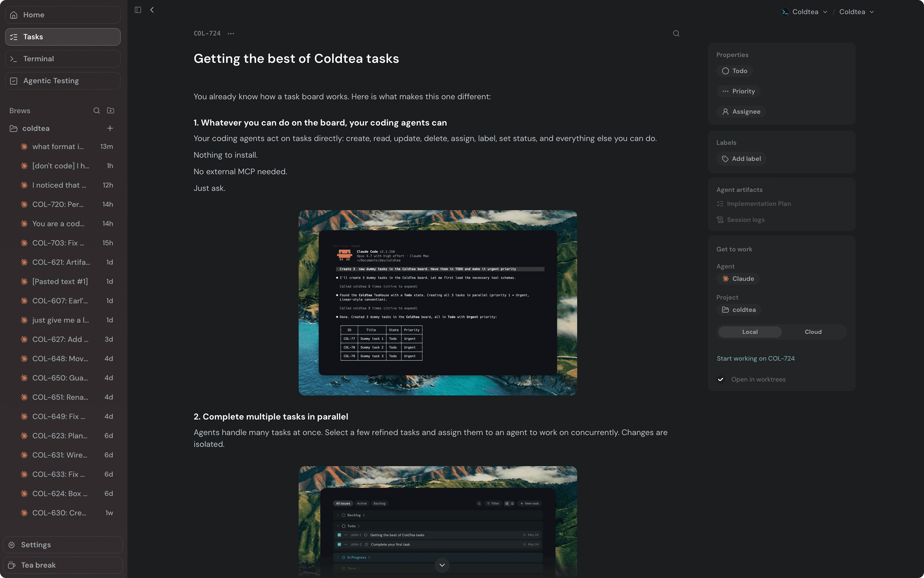Click the Assignee person icon
The image size is (924, 578).
tap(725, 112)
